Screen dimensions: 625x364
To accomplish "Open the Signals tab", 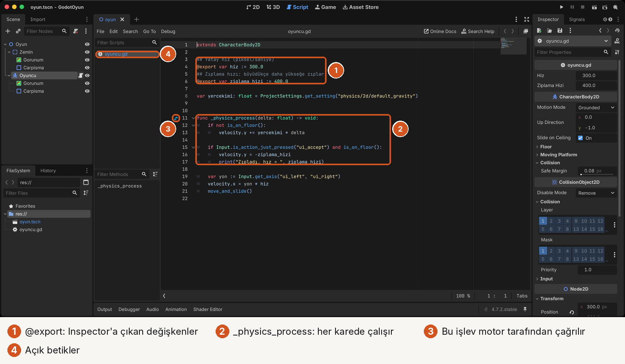I will pos(577,20).
